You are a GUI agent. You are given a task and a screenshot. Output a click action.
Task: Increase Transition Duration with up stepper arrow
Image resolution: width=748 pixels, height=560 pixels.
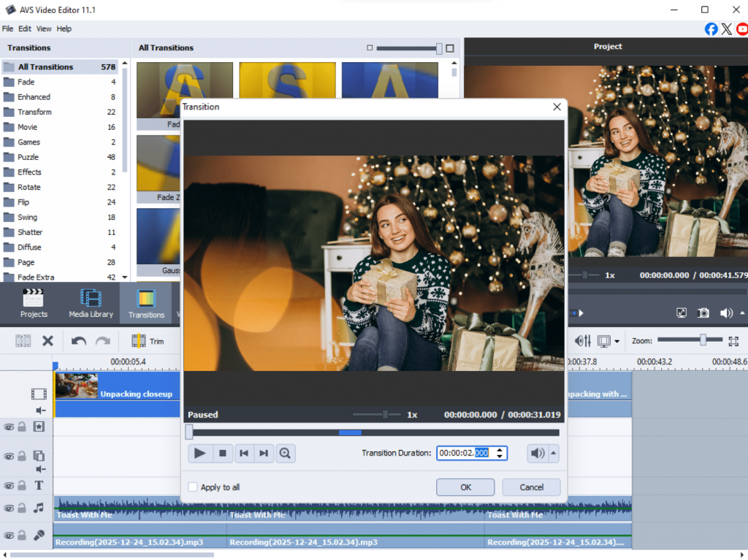pyautogui.click(x=500, y=450)
